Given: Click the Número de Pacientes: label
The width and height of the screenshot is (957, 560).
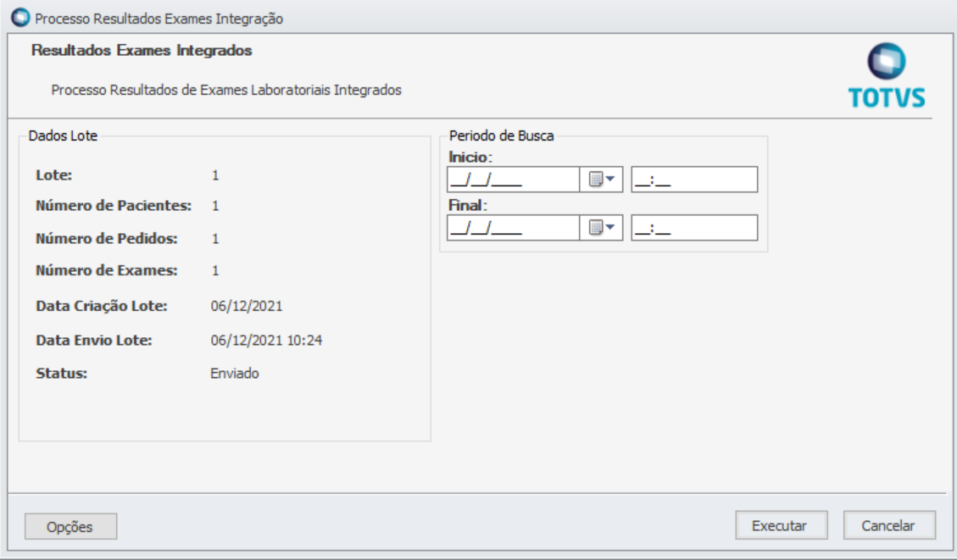Looking at the screenshot, I should pos(114,206).
